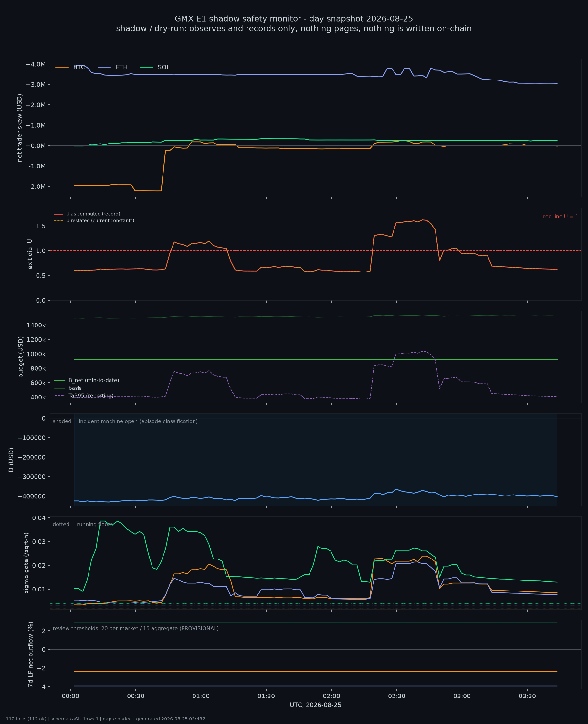This screenshot has width=588, height=724.
Task: Click the '03:30' time axis tick
Action: [x=527, y=696]
